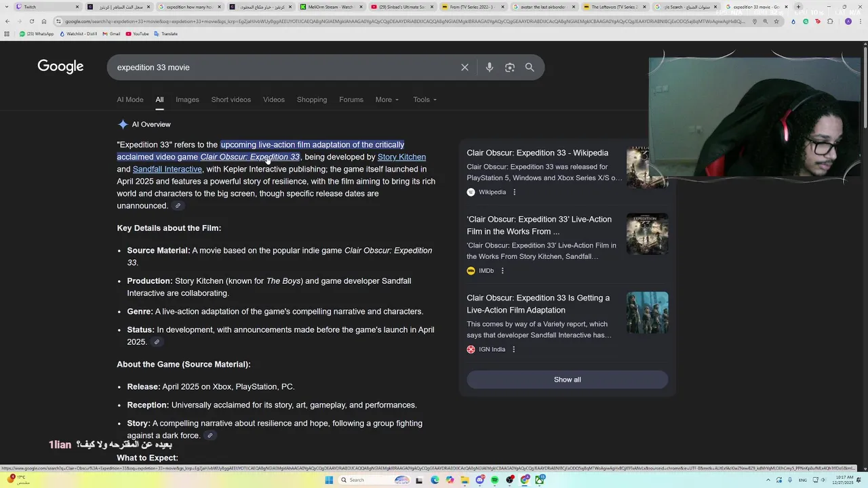Select the Videos search tab
The width and height of the screenshot is (868, 488).
click(x=274, y=100)
